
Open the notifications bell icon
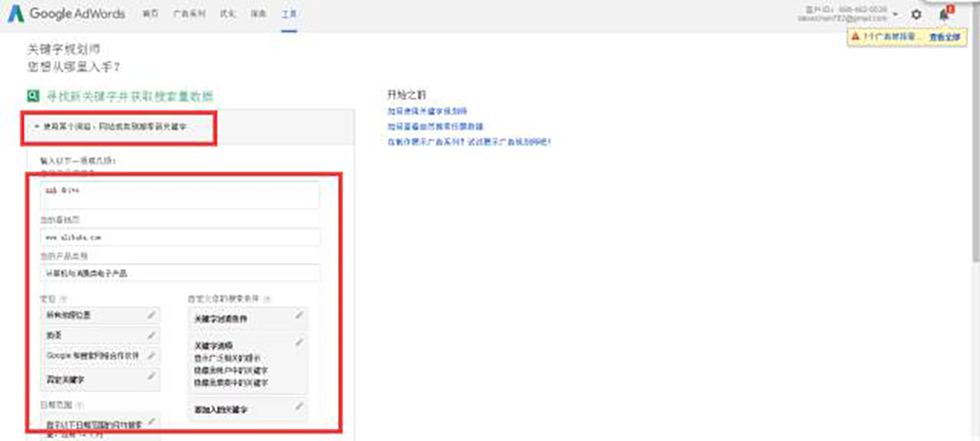tap(944, 15)
